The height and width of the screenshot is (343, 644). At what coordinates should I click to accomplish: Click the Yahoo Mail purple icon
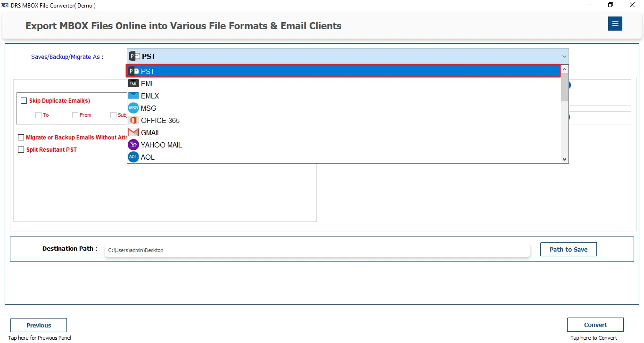coord(133,145)
